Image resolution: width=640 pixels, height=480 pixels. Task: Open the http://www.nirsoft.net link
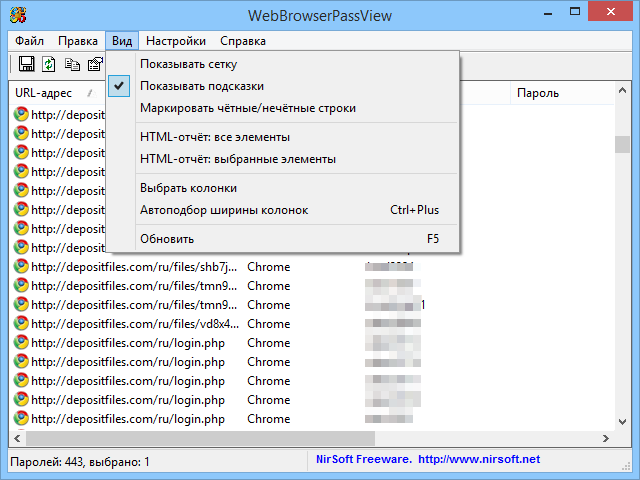[479, 459]
